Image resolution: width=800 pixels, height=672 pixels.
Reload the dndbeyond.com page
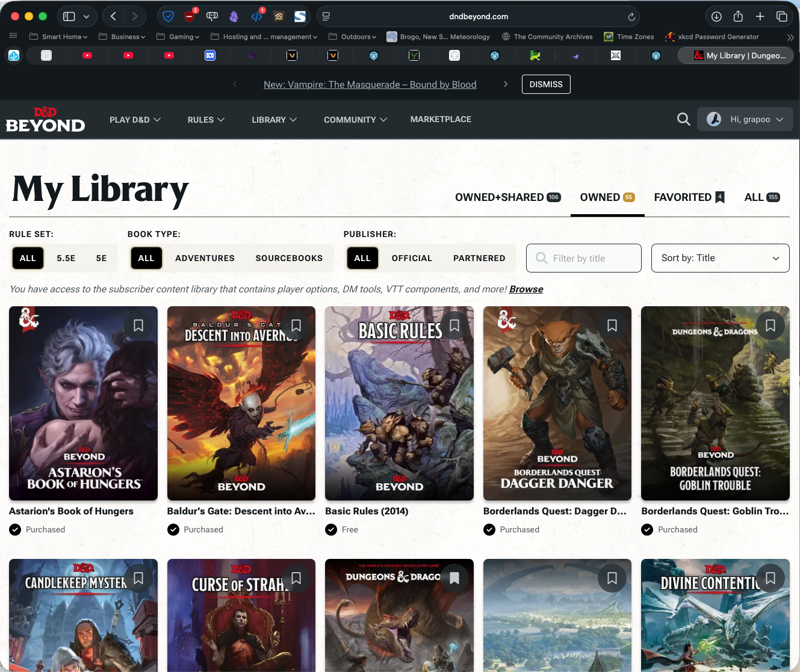click(x=631, y=17)
